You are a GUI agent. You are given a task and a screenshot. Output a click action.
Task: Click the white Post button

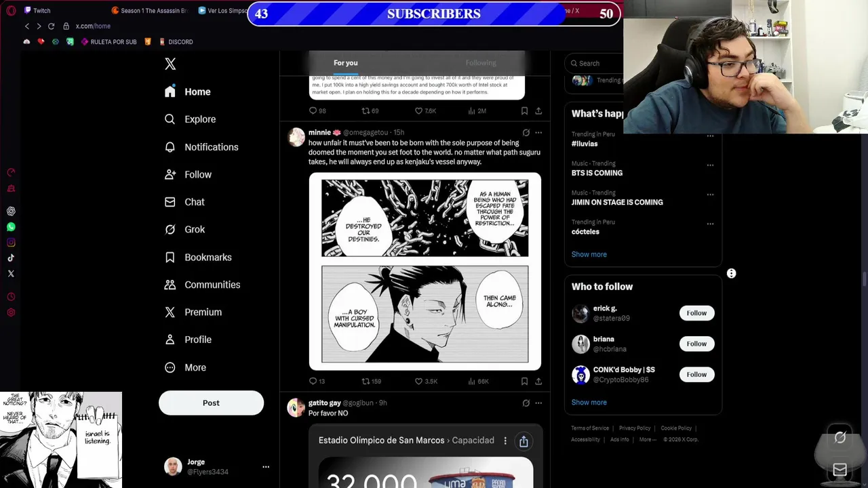point(211,403)
